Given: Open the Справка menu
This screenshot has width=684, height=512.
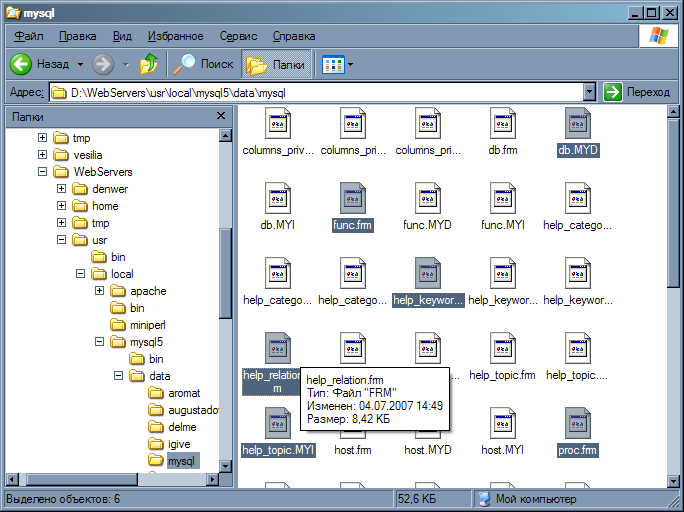Looking at the screenshot, I should tap(294, 36).
